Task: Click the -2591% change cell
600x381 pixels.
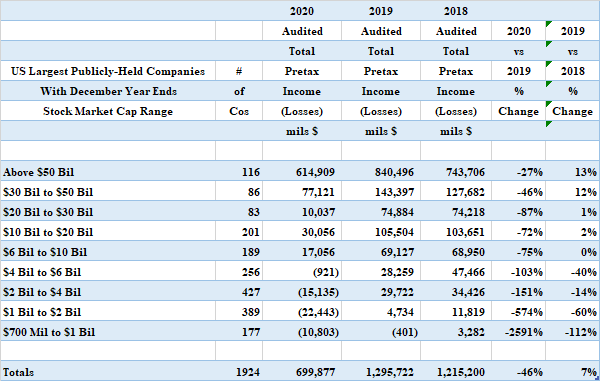Action: (x=523, y=332)
